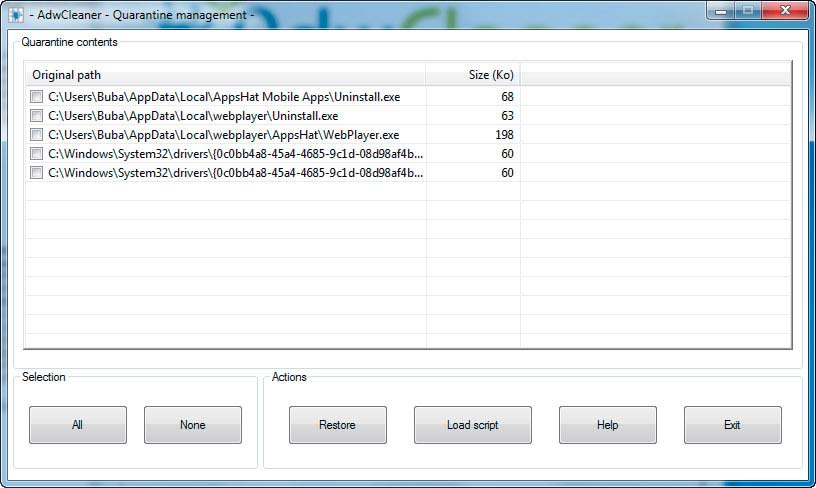Tick checkbox of last System32 drivers entry

point(36,173)
